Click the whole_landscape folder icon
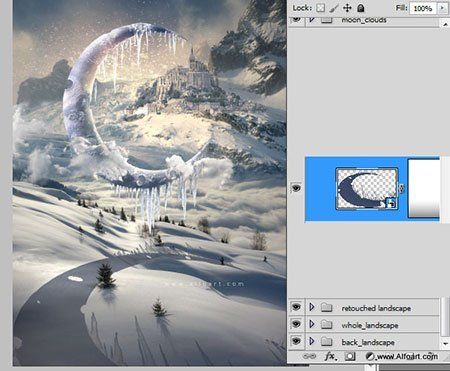 327,324
